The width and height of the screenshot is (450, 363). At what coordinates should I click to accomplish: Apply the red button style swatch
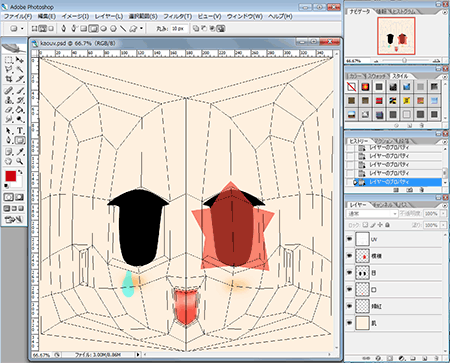(x=379, y=100)
